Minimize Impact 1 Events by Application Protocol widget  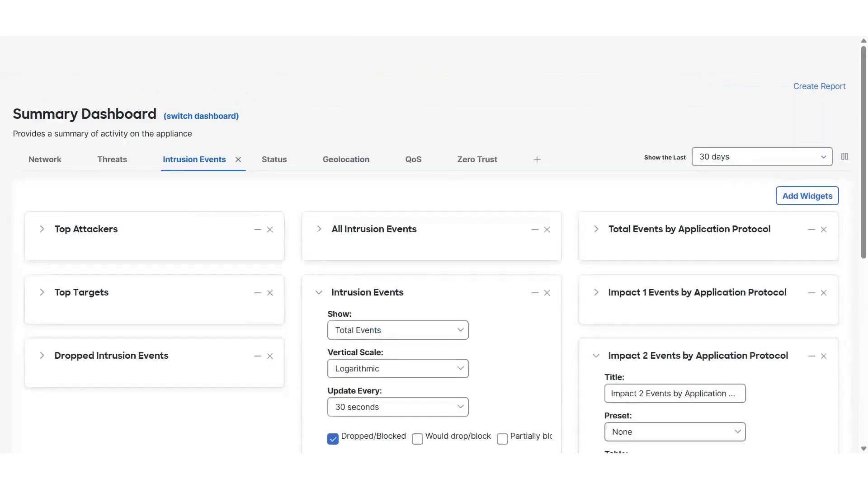pos(811,293)
